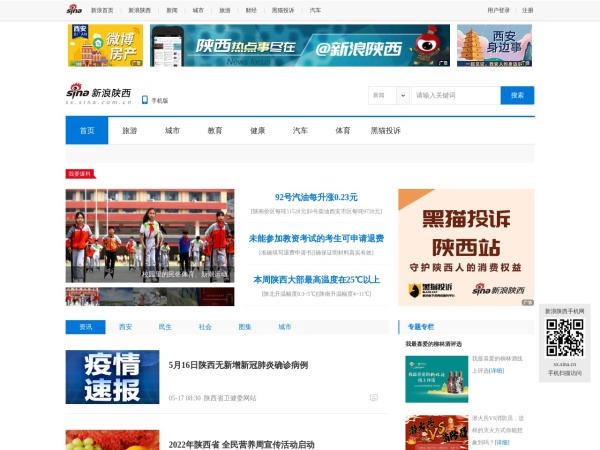Click the blue 搜索 button
The image size is (600, 450).
pyautogui.click(x=517, y=95)
